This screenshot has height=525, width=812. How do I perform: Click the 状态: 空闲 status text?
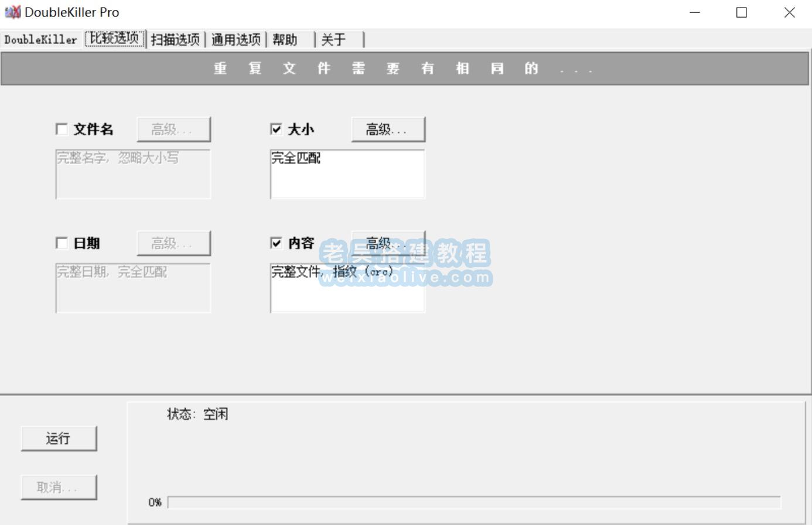pos(197,414)
